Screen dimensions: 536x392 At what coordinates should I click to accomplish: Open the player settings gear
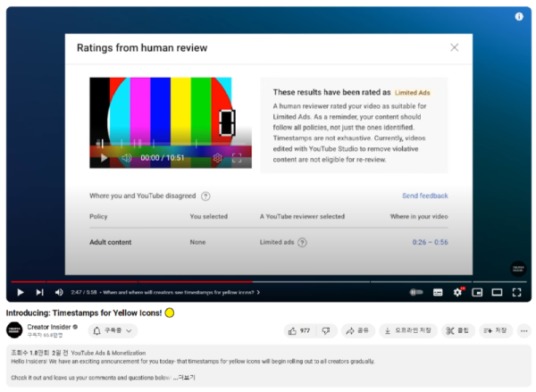pos(457,292)
